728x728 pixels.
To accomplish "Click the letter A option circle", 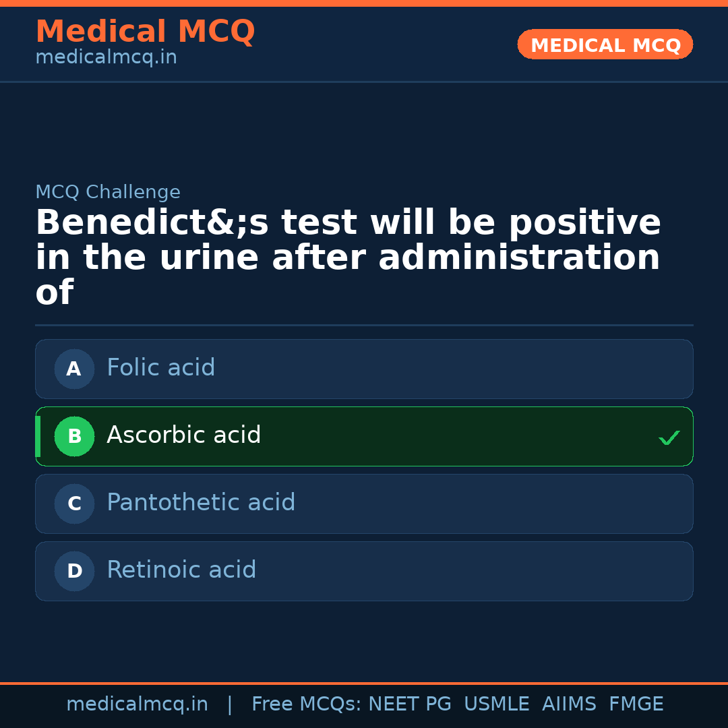I will tap(74, 369).
